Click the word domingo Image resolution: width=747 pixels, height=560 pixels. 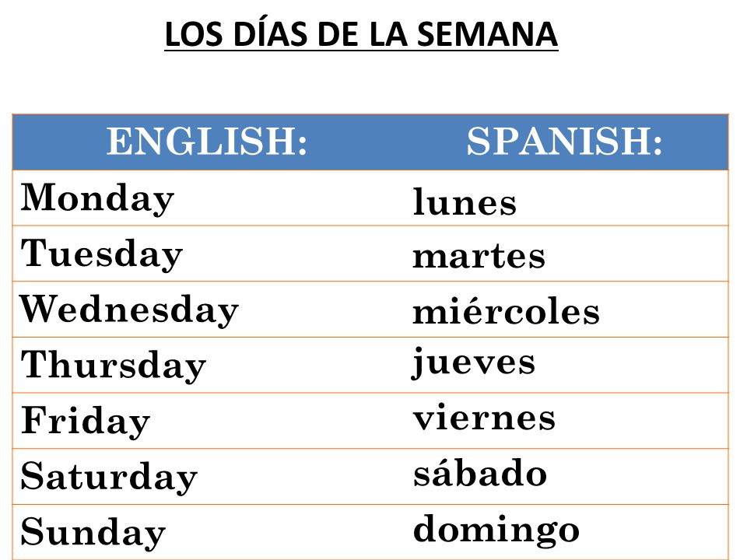point(496,530)
